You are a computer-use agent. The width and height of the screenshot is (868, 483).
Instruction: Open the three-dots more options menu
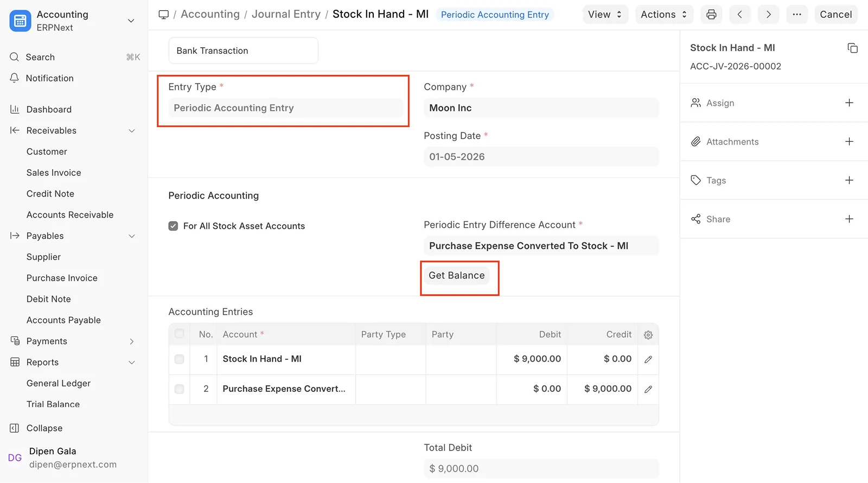(796, 15)
